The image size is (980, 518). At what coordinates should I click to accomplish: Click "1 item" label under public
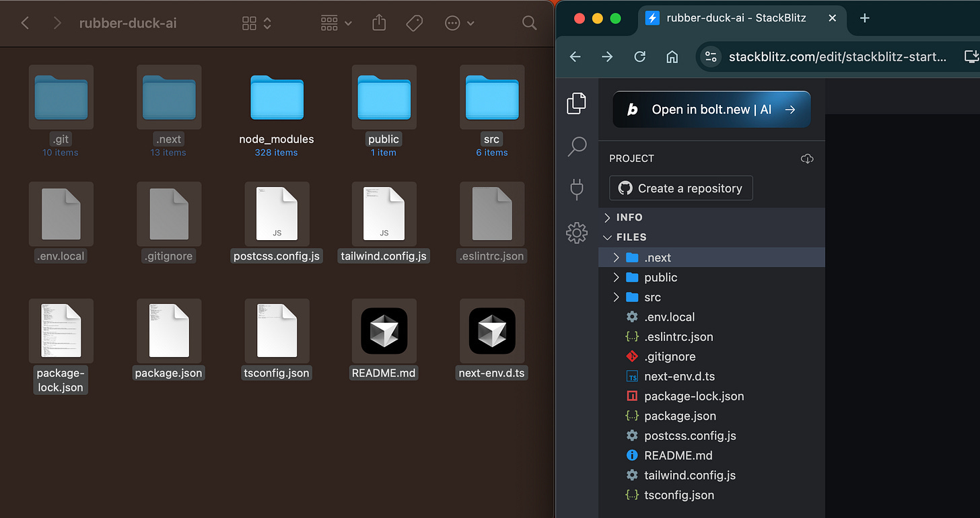[384, 153]
